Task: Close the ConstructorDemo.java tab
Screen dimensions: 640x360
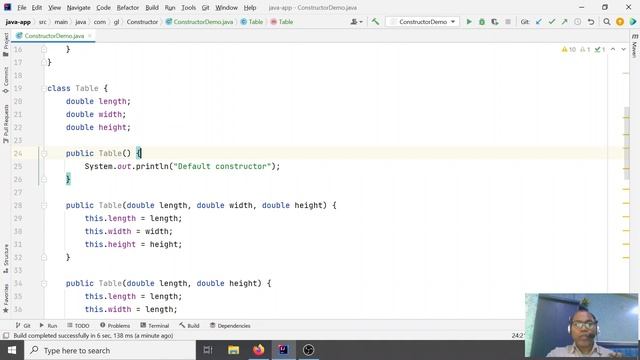Action: (x=90, y=36)
